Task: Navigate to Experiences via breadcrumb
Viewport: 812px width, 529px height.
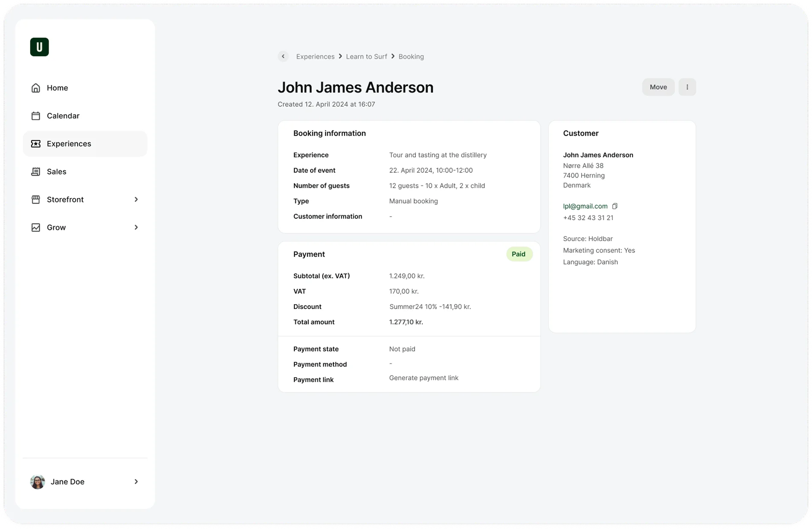Action: click(315, 56)
